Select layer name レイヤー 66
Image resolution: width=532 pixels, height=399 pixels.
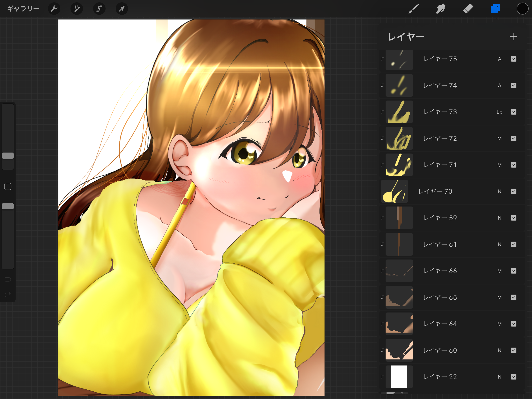point(440,271)
